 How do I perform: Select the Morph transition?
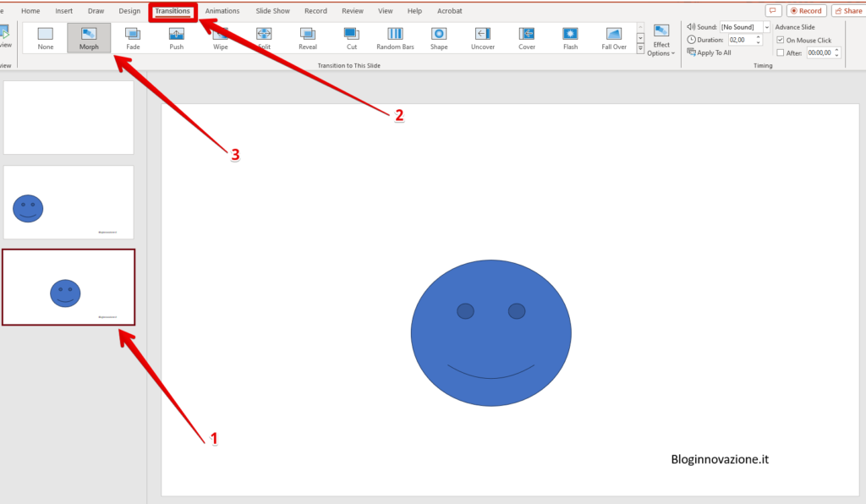pos(89,38)
